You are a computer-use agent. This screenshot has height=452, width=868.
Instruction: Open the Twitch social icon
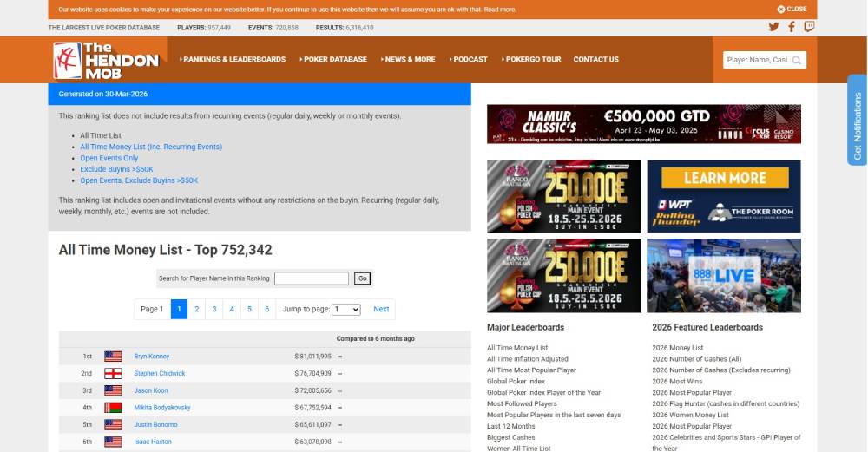809,27
